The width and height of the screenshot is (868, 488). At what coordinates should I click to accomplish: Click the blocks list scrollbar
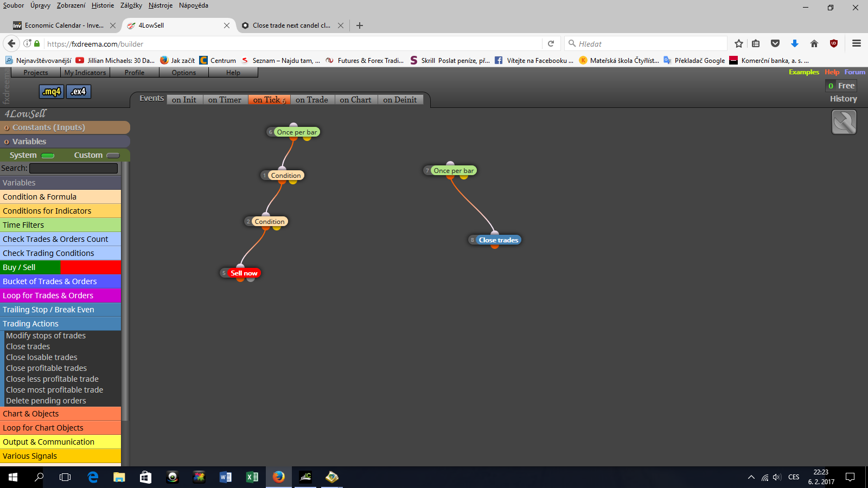(x=125, y=291)
